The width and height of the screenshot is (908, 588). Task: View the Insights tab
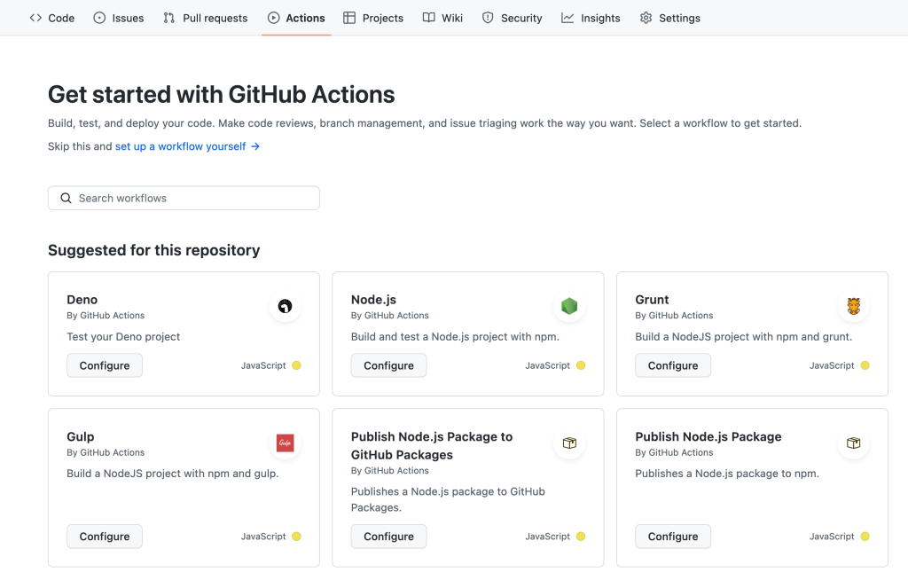coord(591,18)
